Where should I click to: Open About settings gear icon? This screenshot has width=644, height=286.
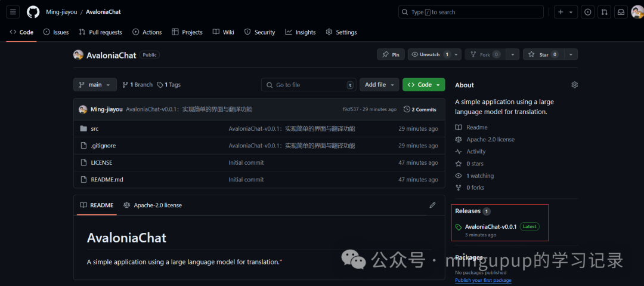[574, 85]
